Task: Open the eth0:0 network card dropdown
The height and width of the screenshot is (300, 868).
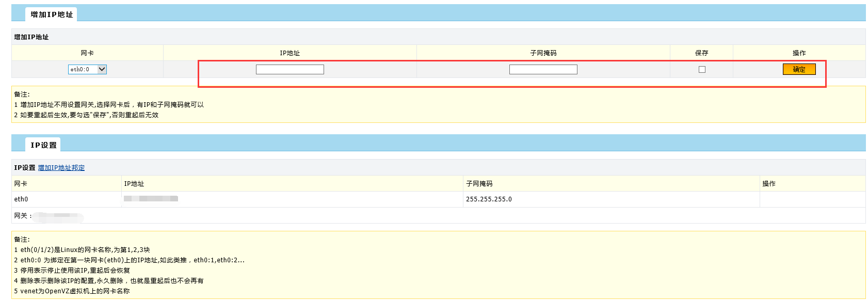Action: pyautogui.click(x=87, y=69)
